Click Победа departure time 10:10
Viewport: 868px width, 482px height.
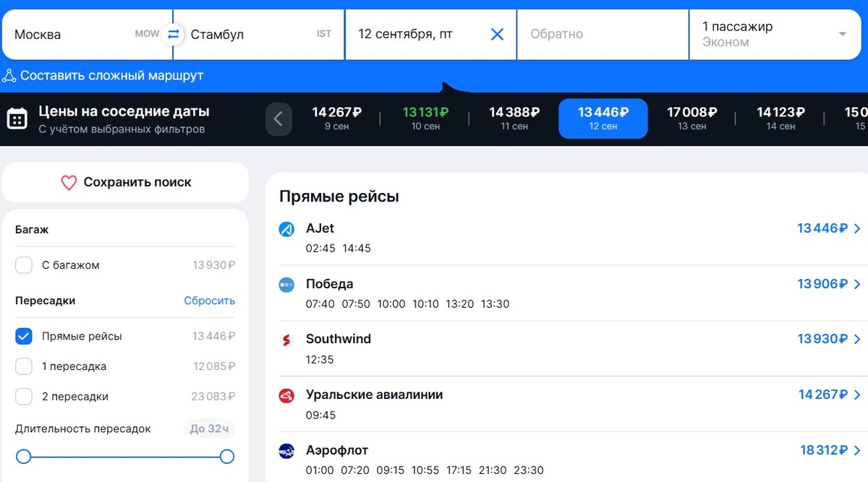coord(426,304)
